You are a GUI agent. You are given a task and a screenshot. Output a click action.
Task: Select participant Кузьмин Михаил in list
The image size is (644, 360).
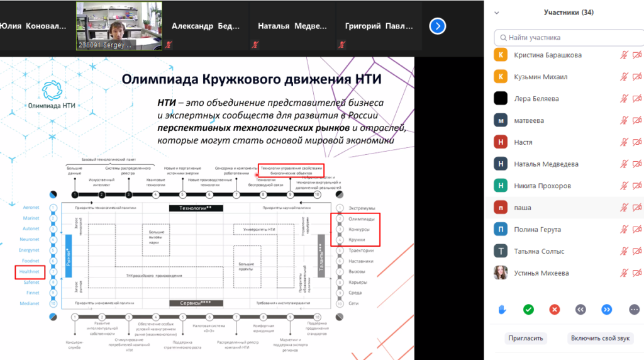tap(567, 77)
